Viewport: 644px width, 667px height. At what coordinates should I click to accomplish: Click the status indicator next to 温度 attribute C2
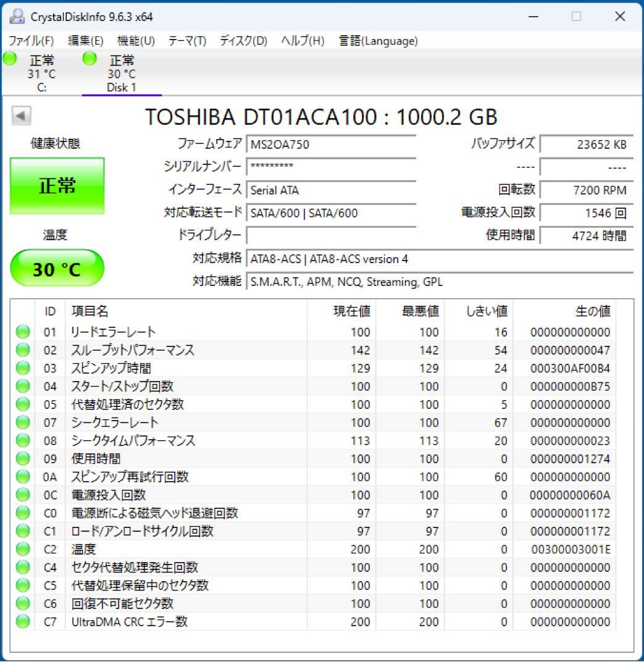pos(22,549)
